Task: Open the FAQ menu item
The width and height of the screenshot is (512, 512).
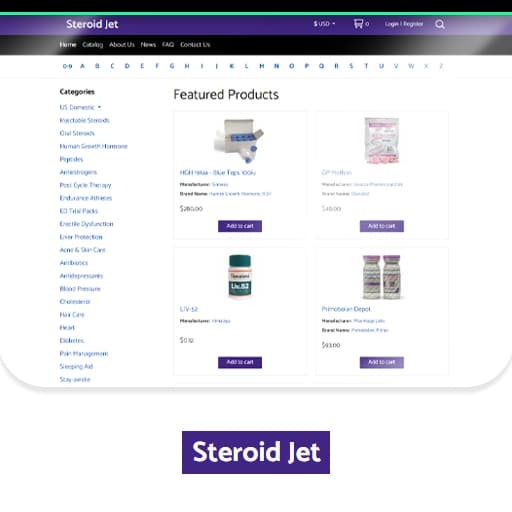Action: coord(168,44)
